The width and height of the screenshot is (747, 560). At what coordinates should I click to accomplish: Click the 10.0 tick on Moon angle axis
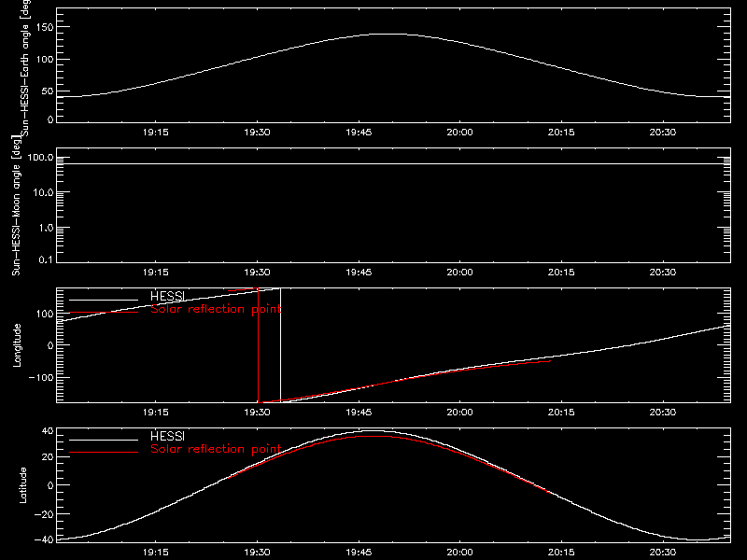[x=43, y=192]
